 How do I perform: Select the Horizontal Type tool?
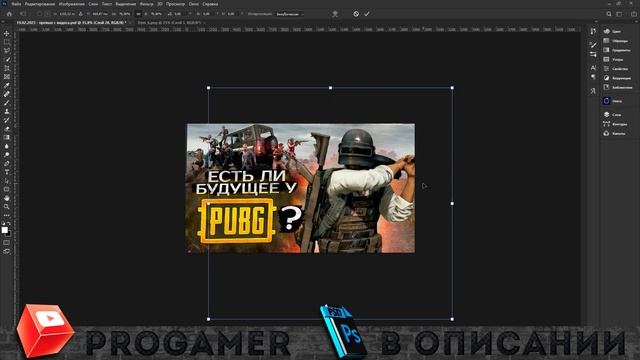(7, 172)
